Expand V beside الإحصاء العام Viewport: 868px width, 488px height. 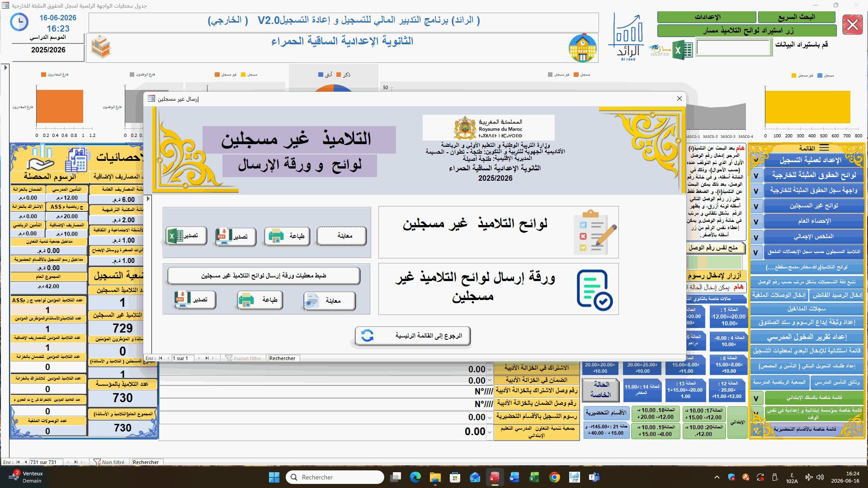[x=756, y=222]
